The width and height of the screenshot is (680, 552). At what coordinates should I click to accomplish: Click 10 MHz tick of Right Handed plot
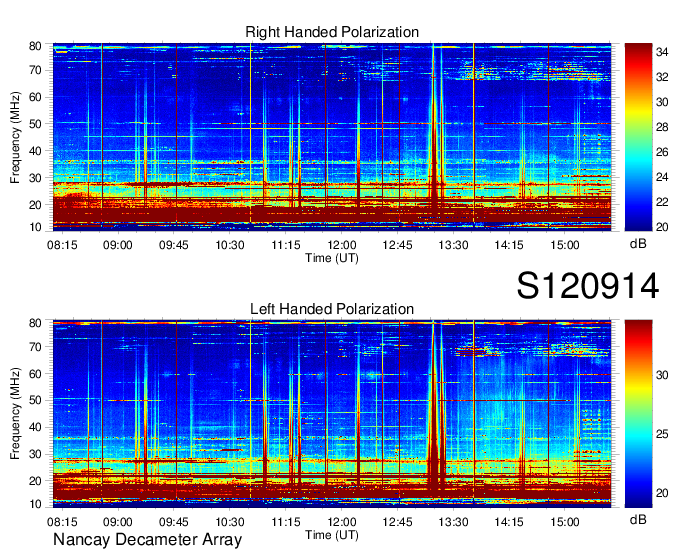tap(35, 227)
